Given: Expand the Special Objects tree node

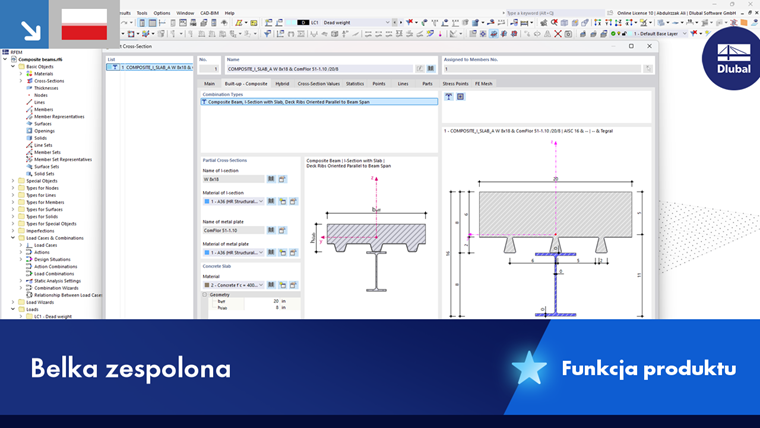Looking at the screenshot, I should click(13, 181).
